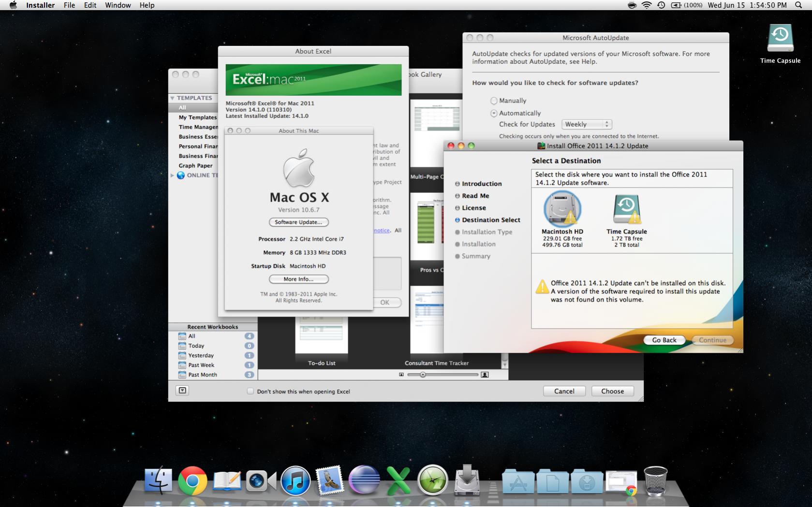Select Manually update check option

tap(494, 101)
